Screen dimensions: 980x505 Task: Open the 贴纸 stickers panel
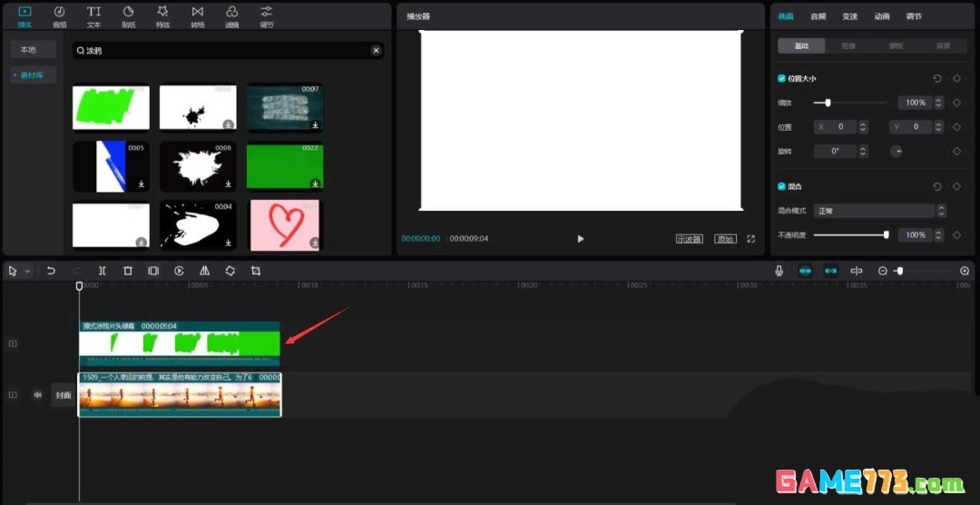(x=128, y=15)
